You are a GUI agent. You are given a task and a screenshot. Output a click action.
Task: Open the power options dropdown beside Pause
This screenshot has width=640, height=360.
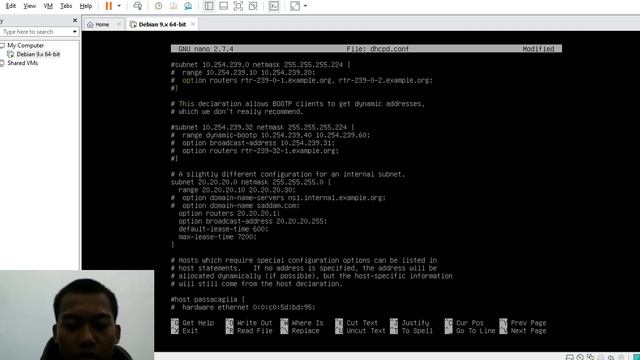click(x=119, y=6)
